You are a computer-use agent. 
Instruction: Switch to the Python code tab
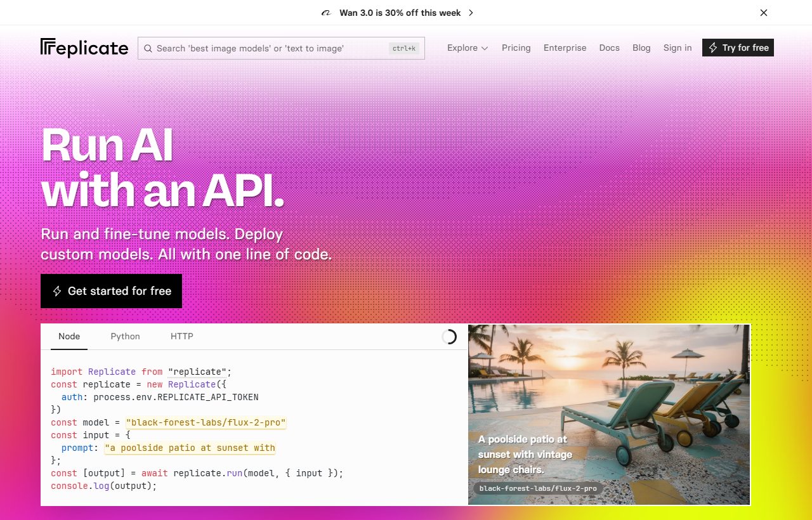point(125,336)
